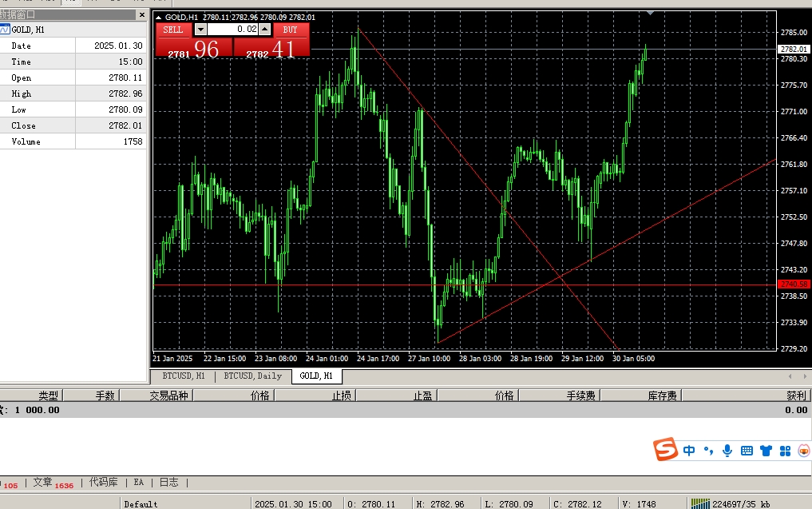This screenshot has width=812, height=509.
Task: Click the chart tabs scroll-left arrow
Action: (790, 376)
